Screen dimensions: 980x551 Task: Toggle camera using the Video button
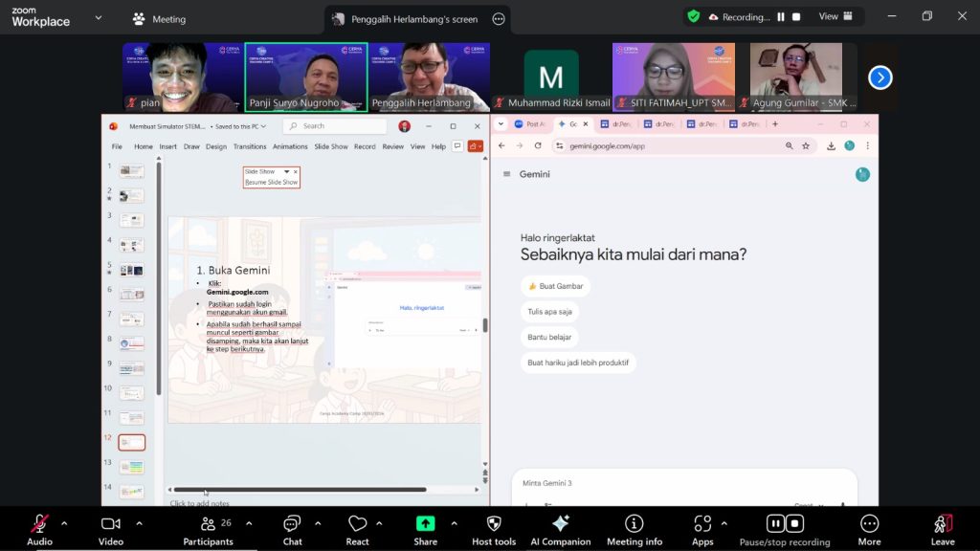(x=110, y=524)
